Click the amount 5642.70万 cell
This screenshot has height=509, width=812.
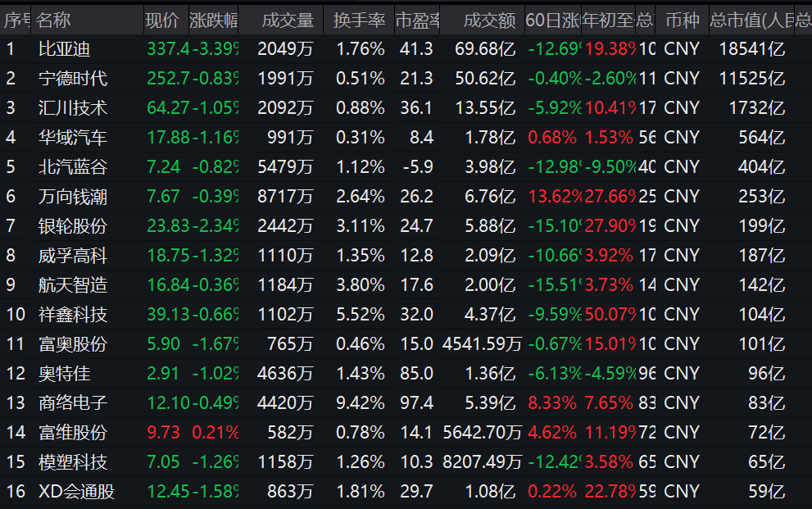tap(482, 433)
